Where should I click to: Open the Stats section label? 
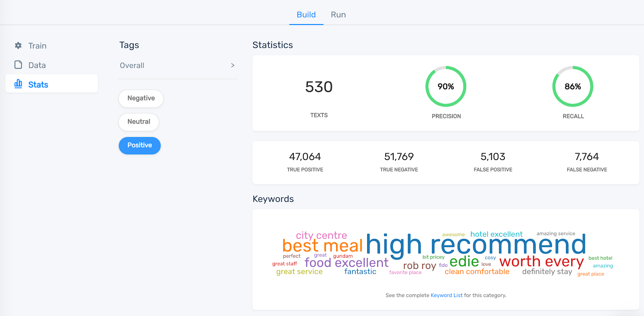38,84
